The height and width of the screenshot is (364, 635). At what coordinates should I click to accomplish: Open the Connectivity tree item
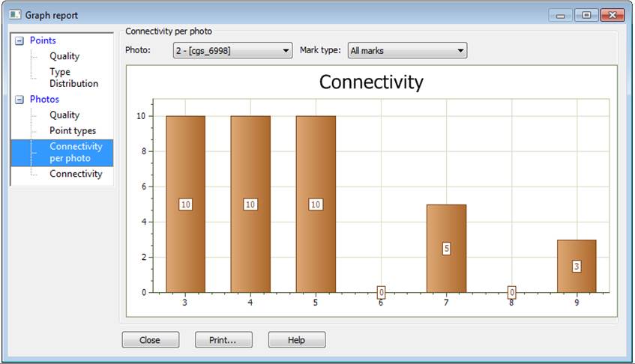point(76,174)
